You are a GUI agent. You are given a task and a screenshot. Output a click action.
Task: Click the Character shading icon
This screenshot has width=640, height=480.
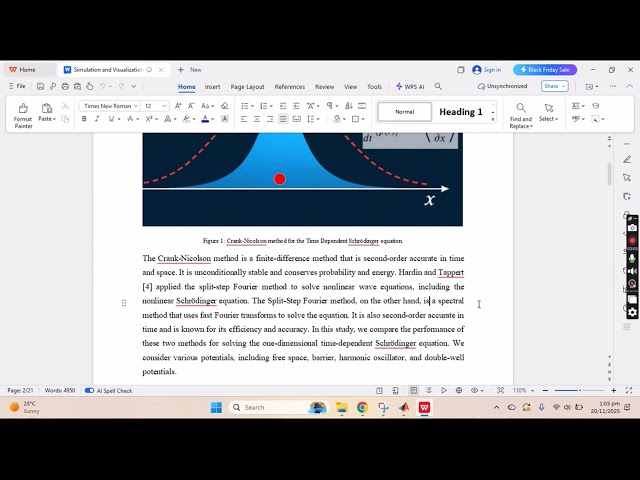224,119
